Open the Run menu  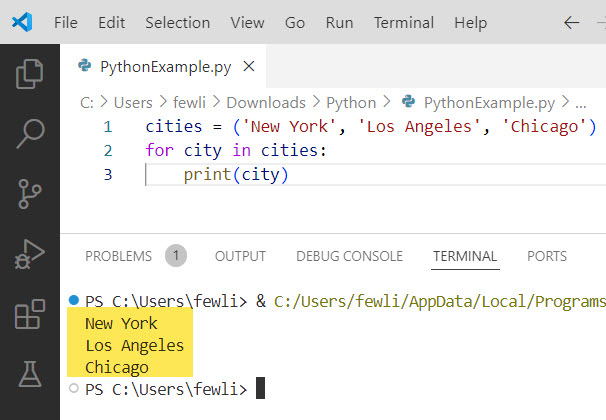pos(339,23)
